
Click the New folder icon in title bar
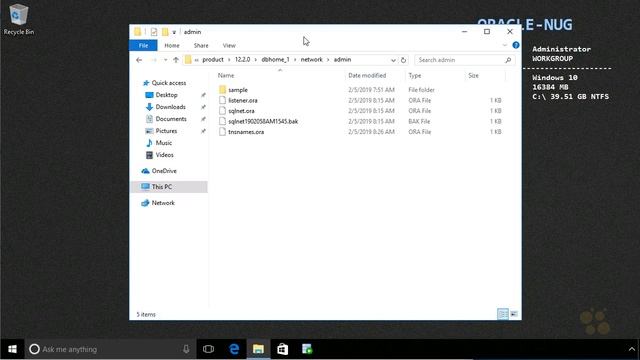click(165, 32)
